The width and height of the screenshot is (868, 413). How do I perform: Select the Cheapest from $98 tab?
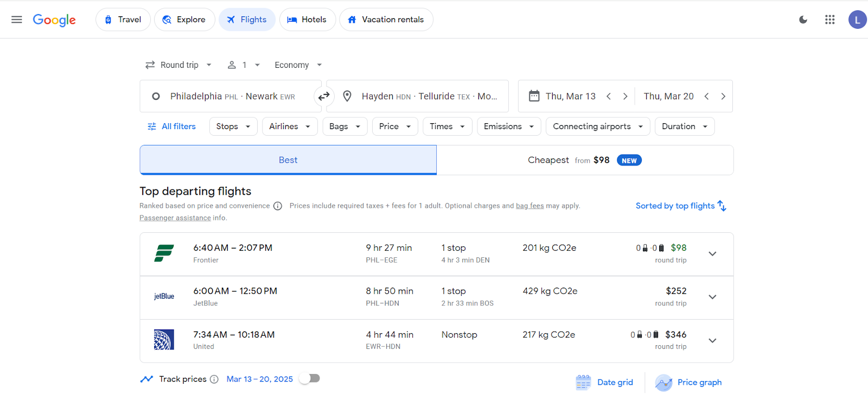[x=585, y=160]
